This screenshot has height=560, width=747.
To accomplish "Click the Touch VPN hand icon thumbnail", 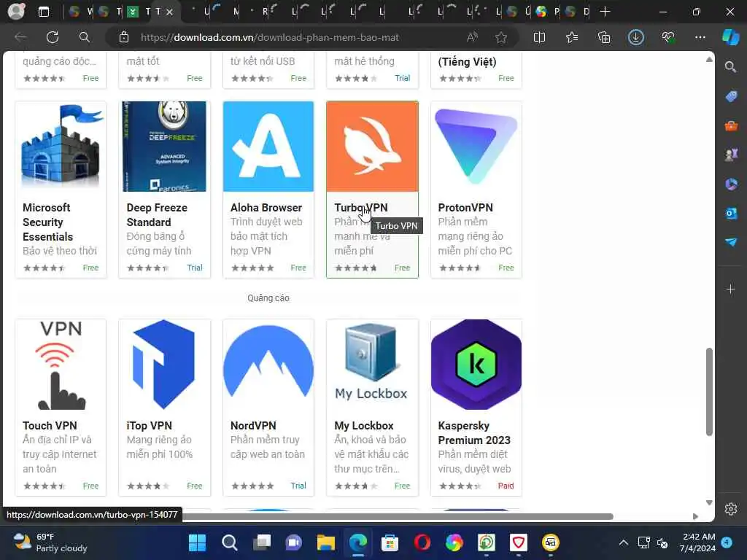I will (61, 365).
